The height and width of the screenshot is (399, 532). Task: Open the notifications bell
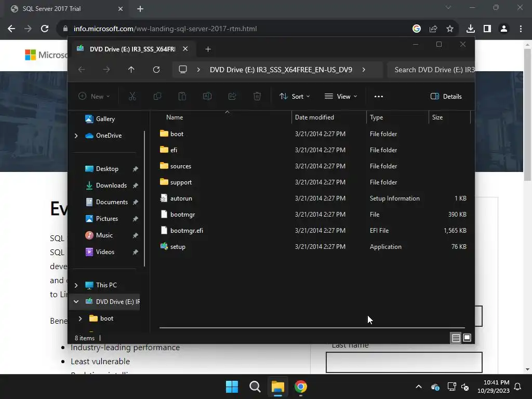518,387
